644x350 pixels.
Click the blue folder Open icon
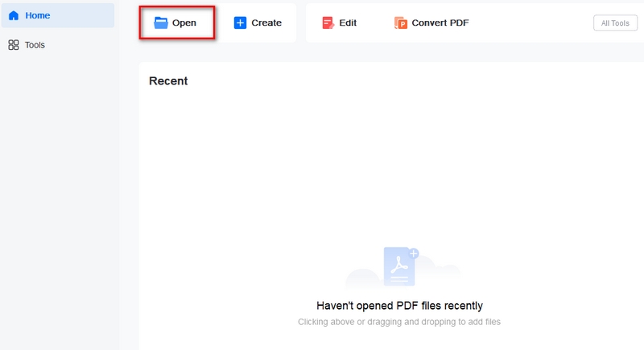(x=160, y=23)
